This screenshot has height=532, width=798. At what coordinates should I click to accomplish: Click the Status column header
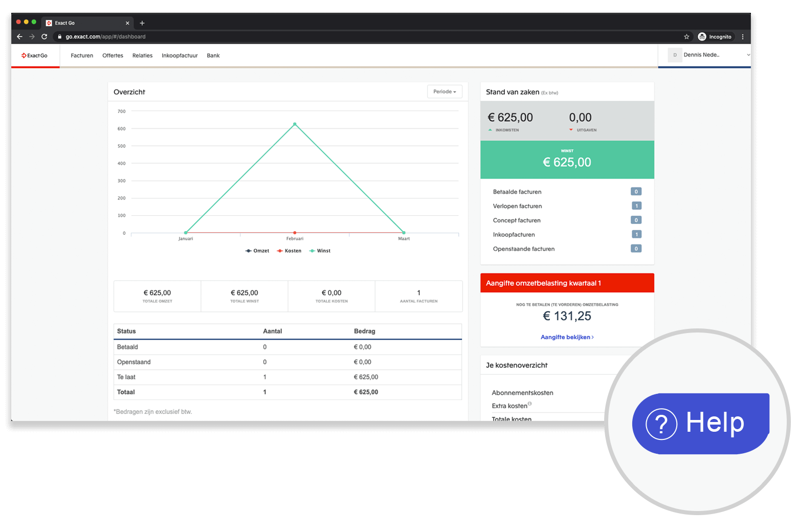[x=126, y=331]
